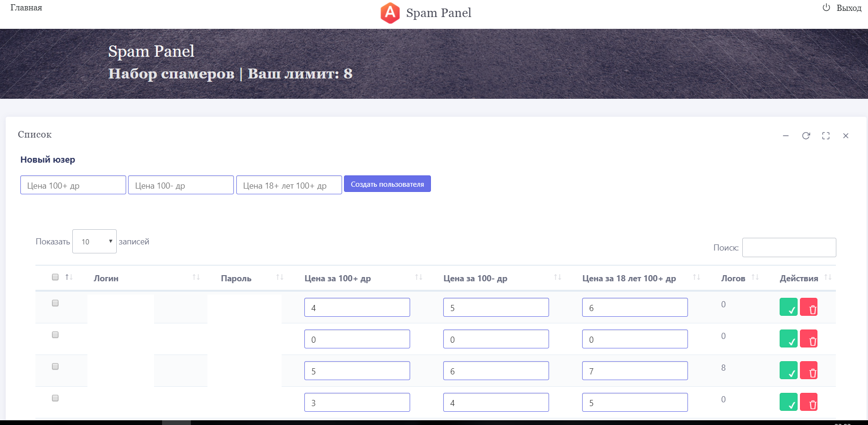Sort by Цена за 100+ др arrows
The image size is (868, 425).
[419, 277]
